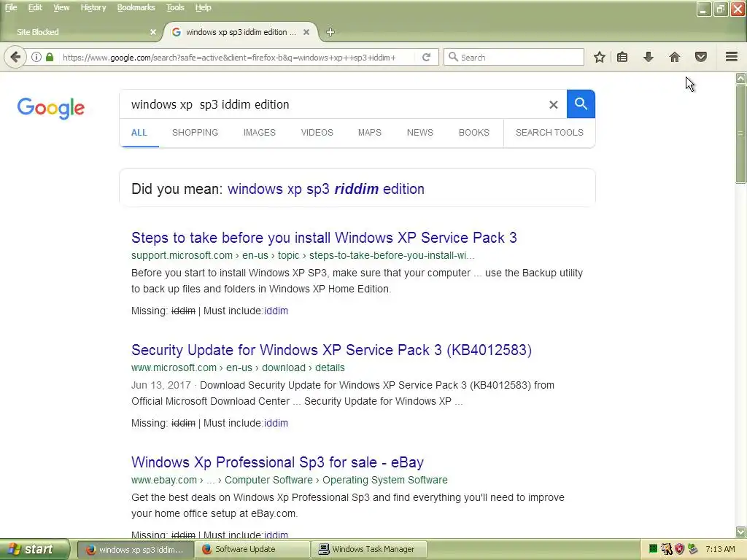Viewport: 747px width, 560px height.
Task: Bookmark this page with the star icon
Action: (x=600, y=57)
